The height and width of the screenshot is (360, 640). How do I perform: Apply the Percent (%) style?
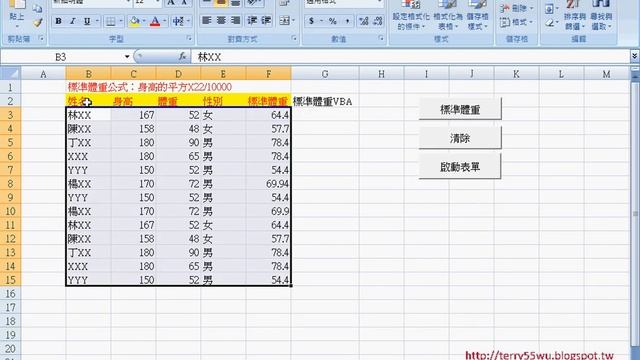(x=333, y=21)
